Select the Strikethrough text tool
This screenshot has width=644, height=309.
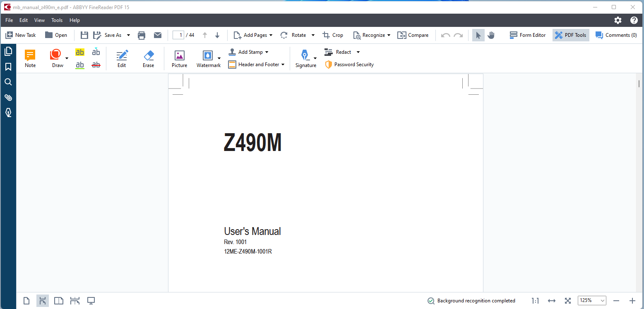(96, 65)
